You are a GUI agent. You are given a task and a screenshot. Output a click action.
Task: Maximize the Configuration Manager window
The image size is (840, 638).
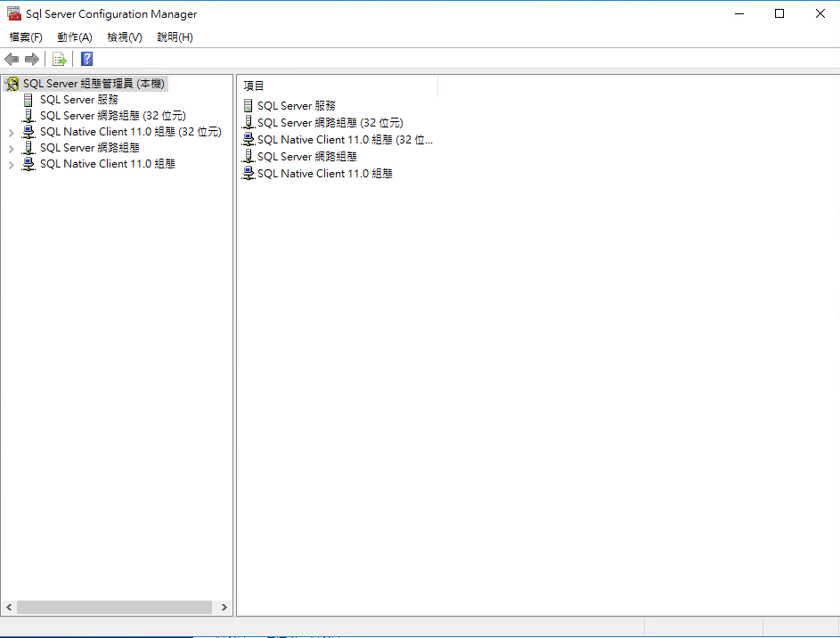click(x=779, y=14)
